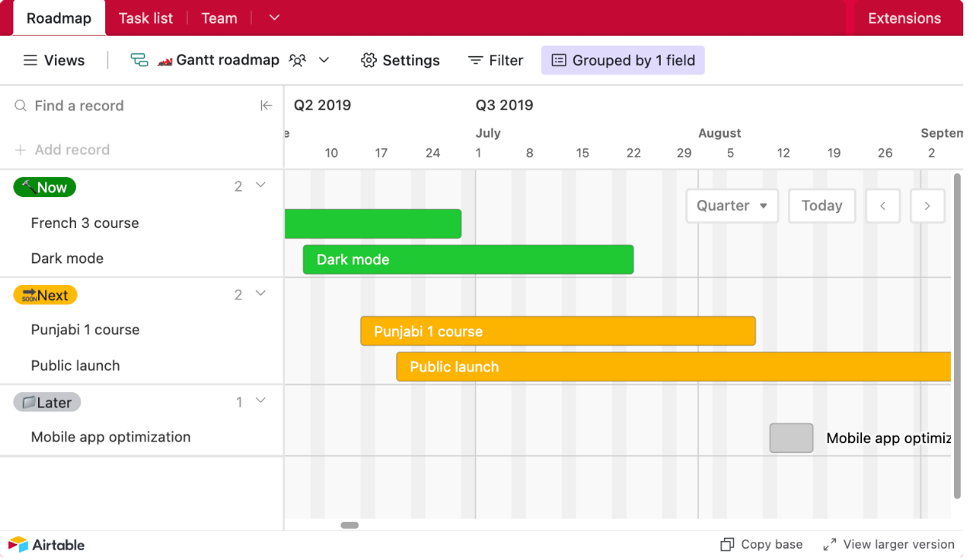
Task: Click the Q3 2019 header label
Action: point(504,105)
